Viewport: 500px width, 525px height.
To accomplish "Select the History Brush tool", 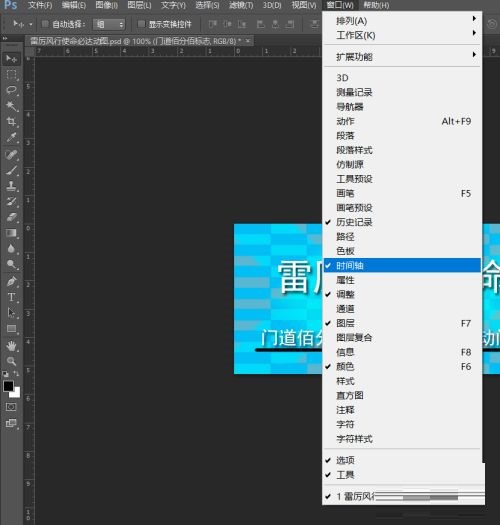I will tap(11, 201).
